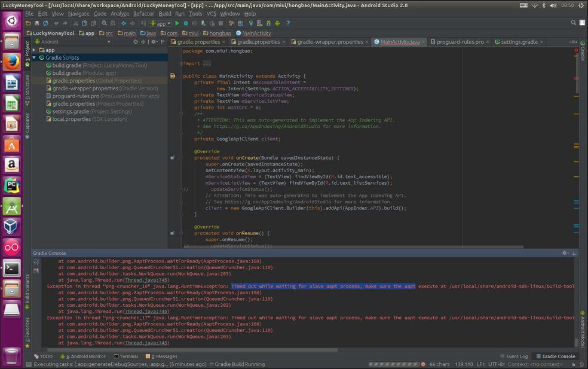Click the Debug app bug icon

tap(186, 23)
